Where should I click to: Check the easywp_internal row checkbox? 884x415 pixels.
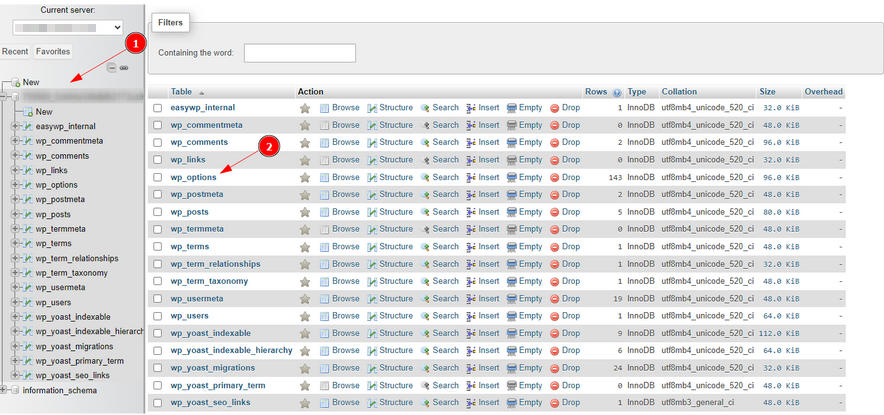click(x=157, y=108)
